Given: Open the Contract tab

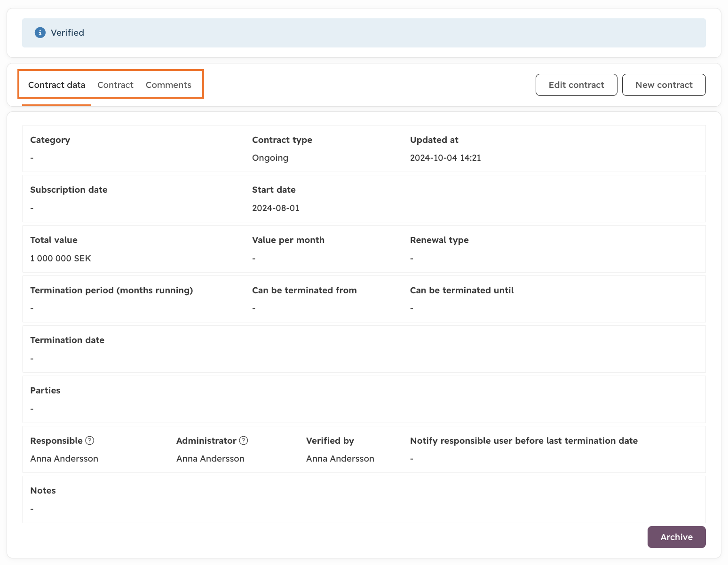Looking at the screenshot, I should [x=115, y=85].
